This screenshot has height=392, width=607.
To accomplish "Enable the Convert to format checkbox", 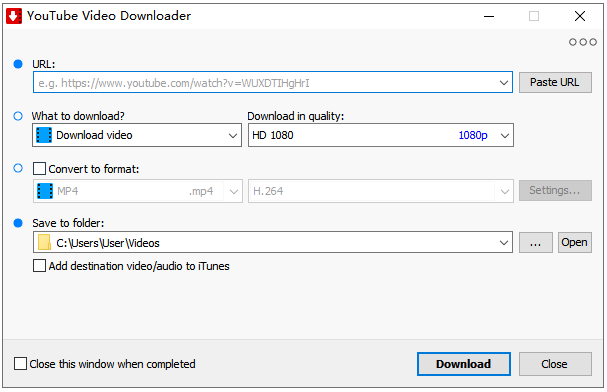I will 39,169.
